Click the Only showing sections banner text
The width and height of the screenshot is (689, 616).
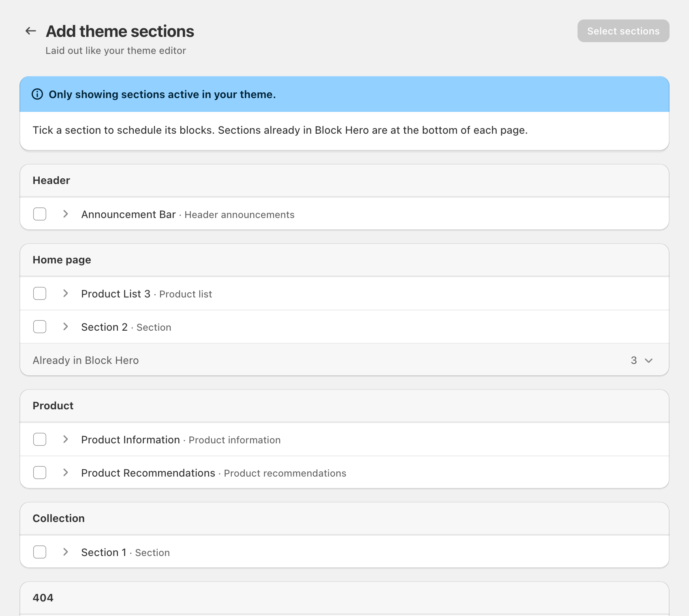point(162,94)
